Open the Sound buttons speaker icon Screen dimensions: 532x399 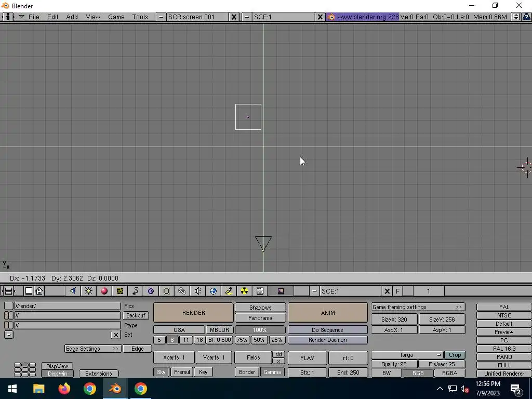coord(198,291)
